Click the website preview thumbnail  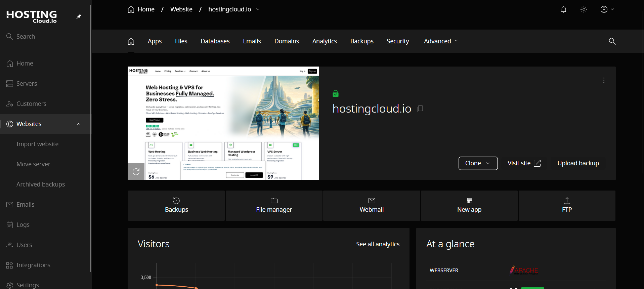[223, 123]
